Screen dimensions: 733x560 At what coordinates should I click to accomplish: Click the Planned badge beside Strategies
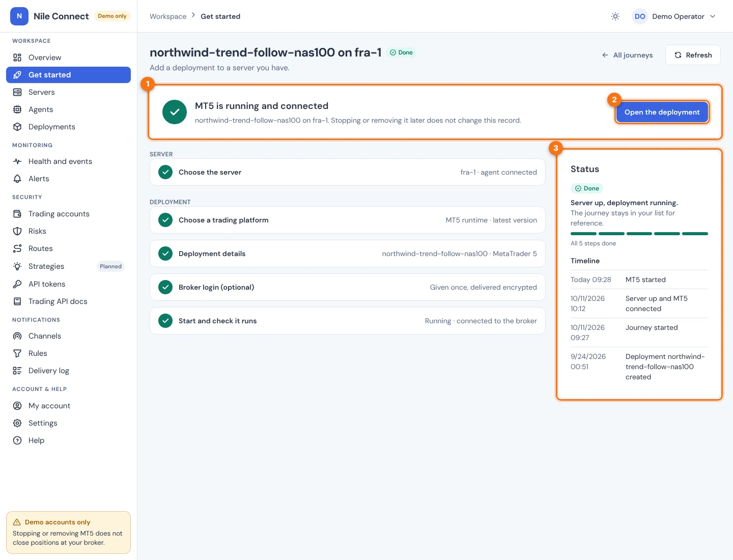110,266
